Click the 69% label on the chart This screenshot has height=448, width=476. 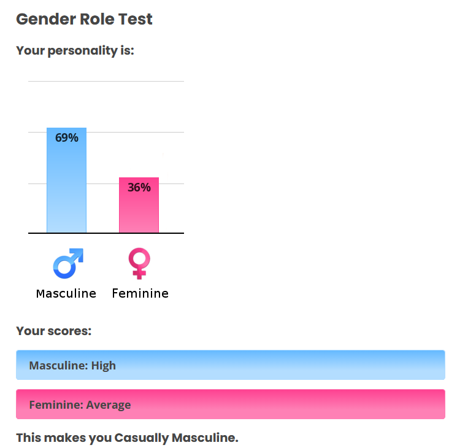point(67,137)
